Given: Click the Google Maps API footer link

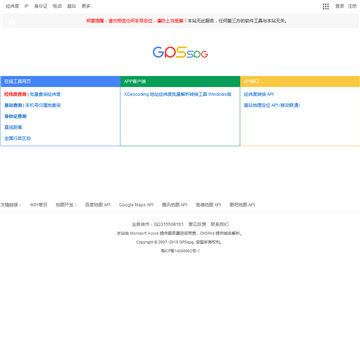Looking at the screenshot, I should tap(136, 205).
